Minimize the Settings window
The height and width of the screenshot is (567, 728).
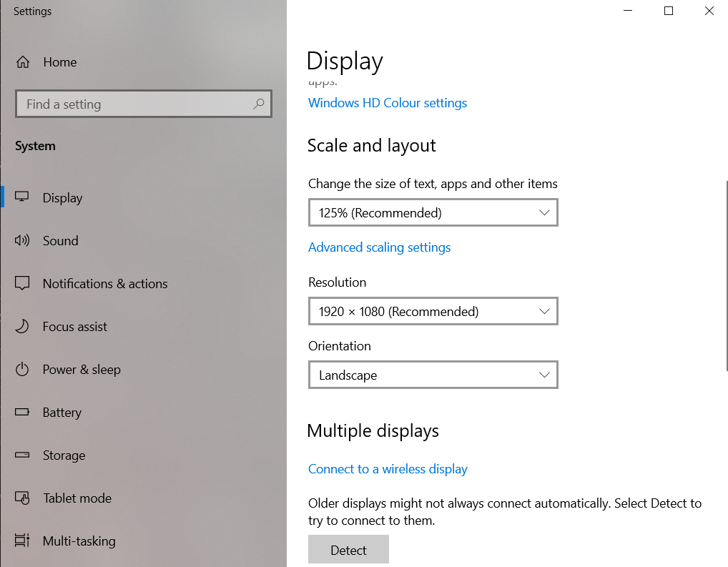628,11
